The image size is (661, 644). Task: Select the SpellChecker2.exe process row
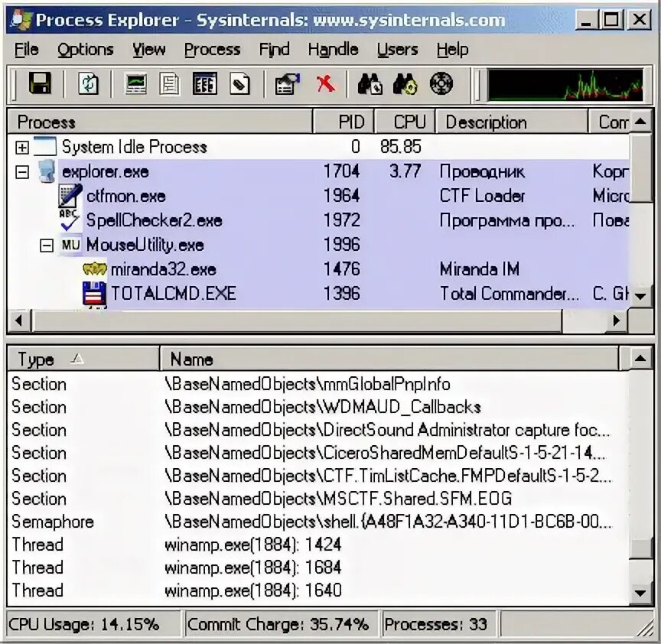[319, 220]
